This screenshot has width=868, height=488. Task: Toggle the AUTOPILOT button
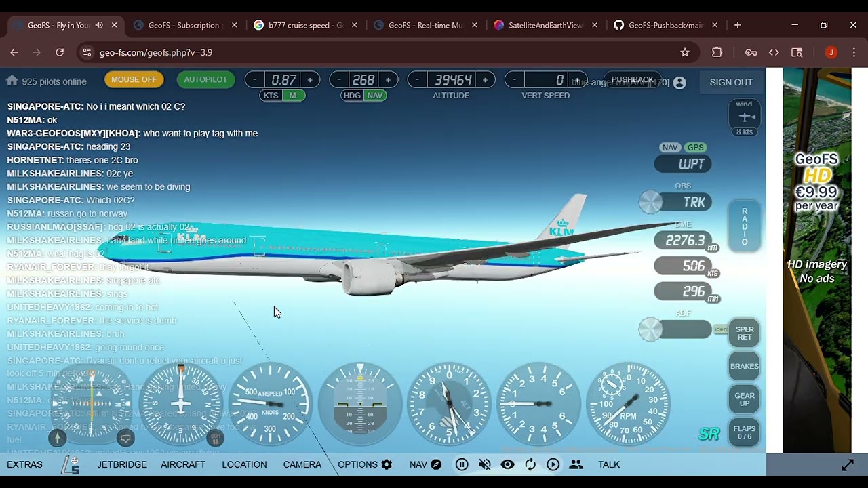pos(205,79)
